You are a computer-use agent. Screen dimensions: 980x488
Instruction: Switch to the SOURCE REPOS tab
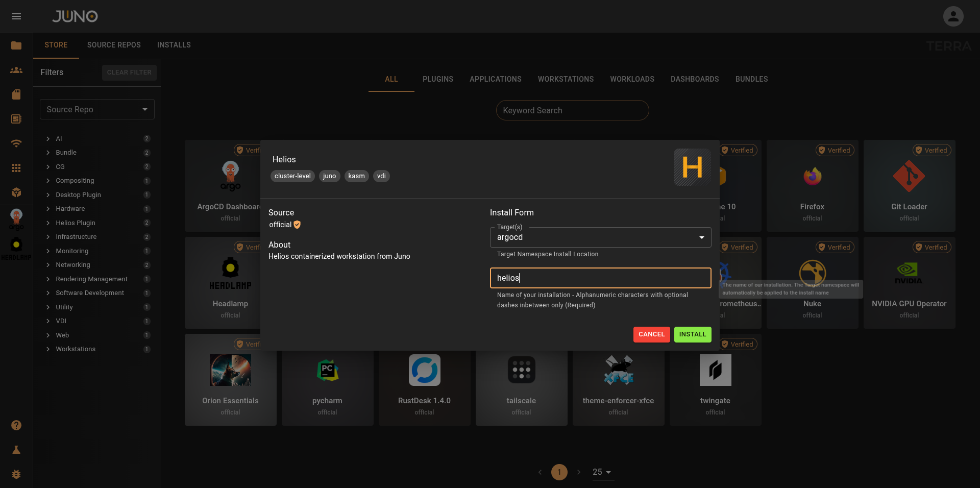click(114, 45)
